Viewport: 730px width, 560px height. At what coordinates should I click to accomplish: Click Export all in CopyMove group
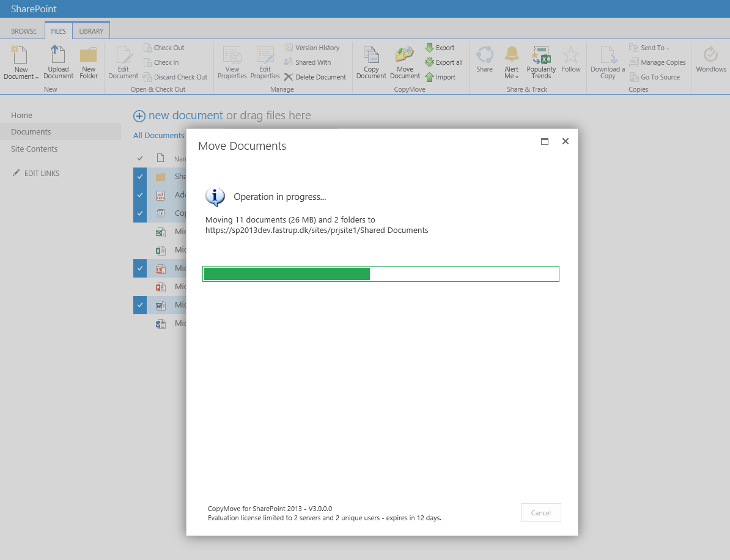pyautogui.click(x=444, y=62)
